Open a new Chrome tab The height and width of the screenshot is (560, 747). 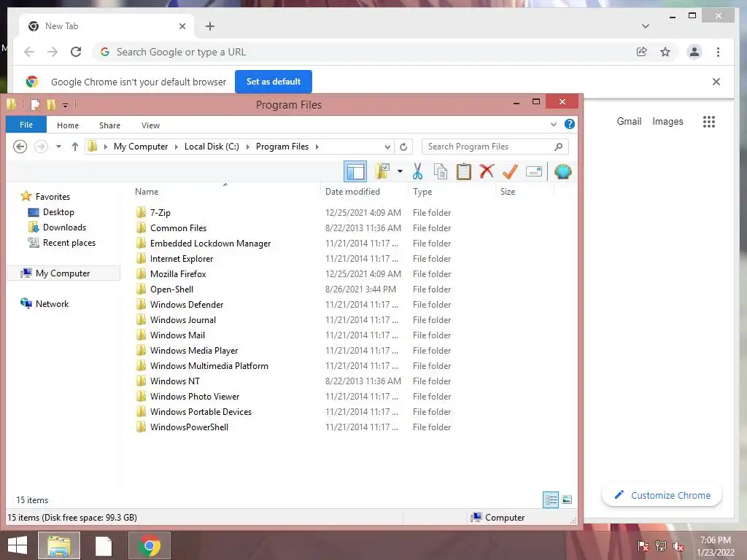coord(210,26)
